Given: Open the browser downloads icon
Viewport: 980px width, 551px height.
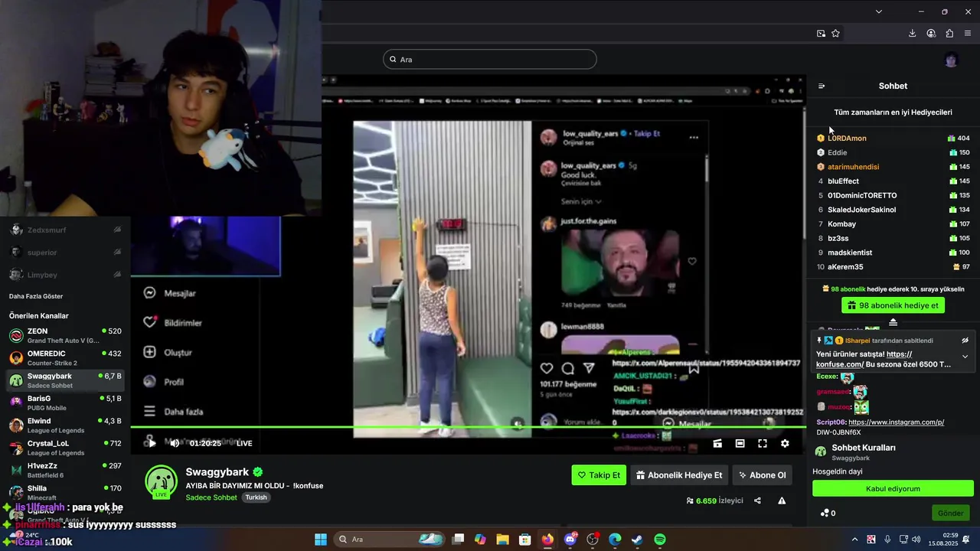Looking at the screenshot, I should pos(912,33).
